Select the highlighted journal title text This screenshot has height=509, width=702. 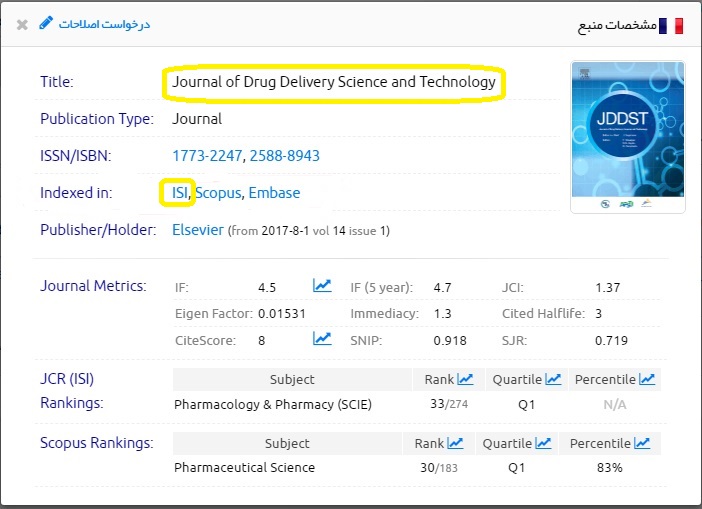point(334,82)
